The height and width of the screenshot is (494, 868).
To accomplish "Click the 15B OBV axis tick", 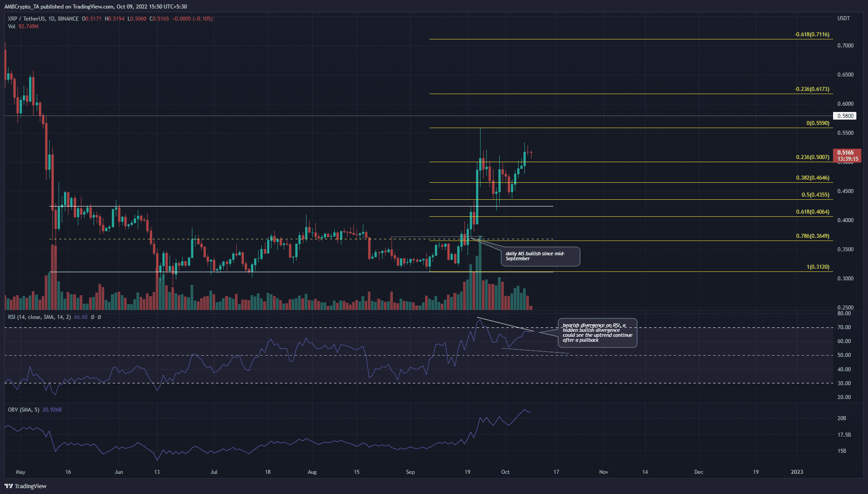I will (x=842, y=451).
